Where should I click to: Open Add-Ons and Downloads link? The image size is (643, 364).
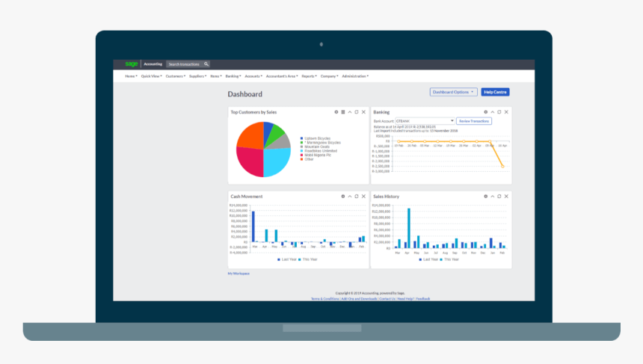pyautogui.click(x=359, y=299)
